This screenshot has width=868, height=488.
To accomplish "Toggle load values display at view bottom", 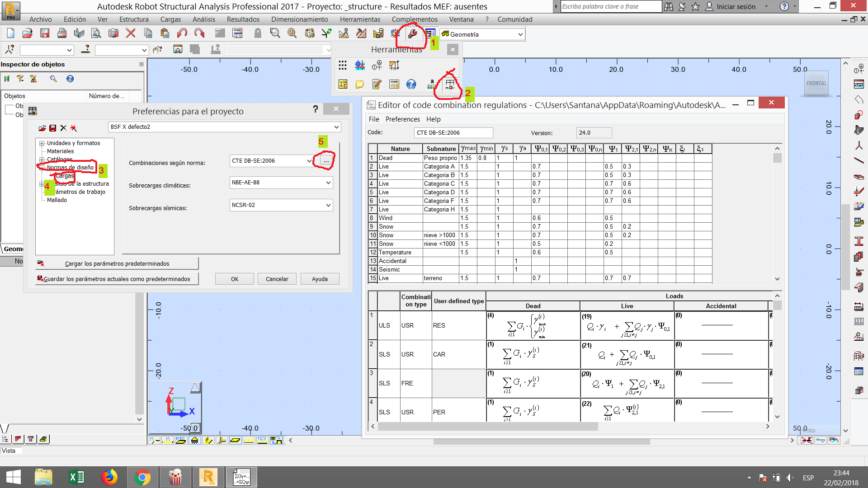I will (x=262, y=440).
